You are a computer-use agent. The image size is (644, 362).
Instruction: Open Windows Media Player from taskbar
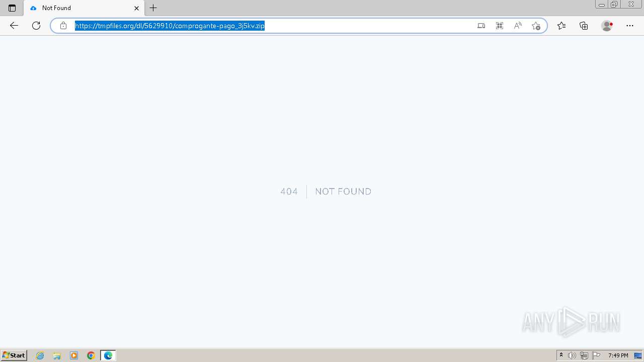click(74, 355)
